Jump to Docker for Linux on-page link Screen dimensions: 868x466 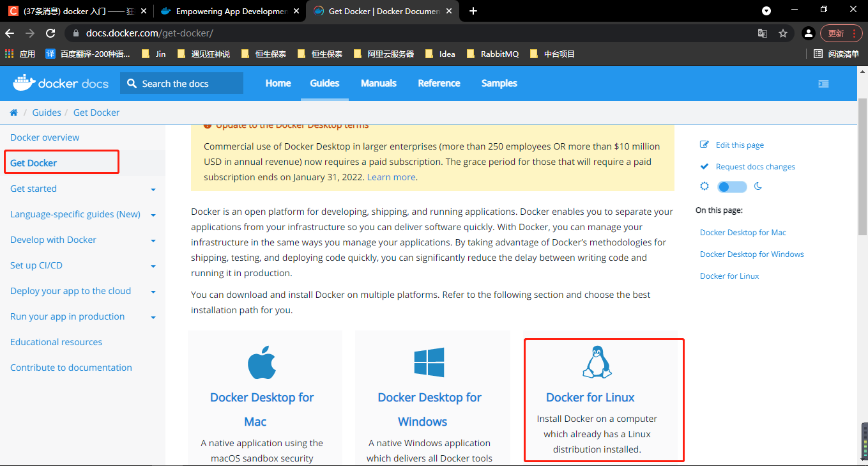click(x=729, y=276)
